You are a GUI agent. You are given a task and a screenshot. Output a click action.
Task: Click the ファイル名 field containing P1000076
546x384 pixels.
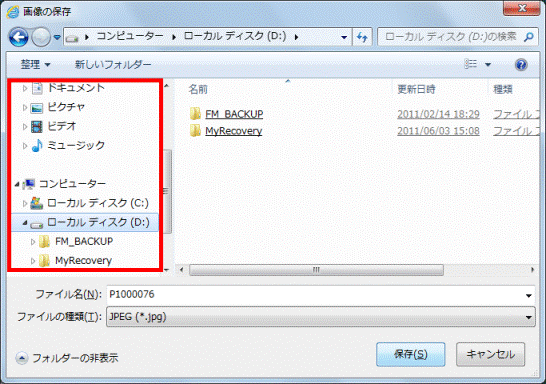315,295
